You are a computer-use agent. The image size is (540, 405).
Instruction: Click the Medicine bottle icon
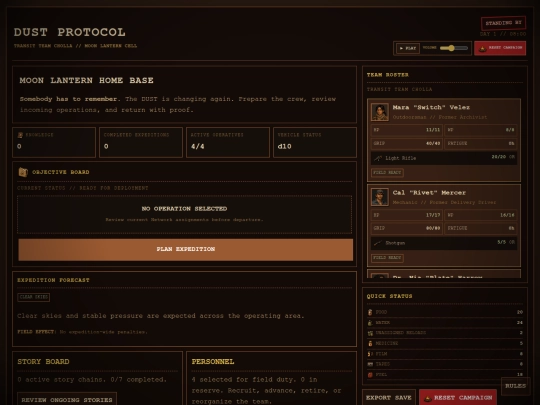click(x=370, y=343)
